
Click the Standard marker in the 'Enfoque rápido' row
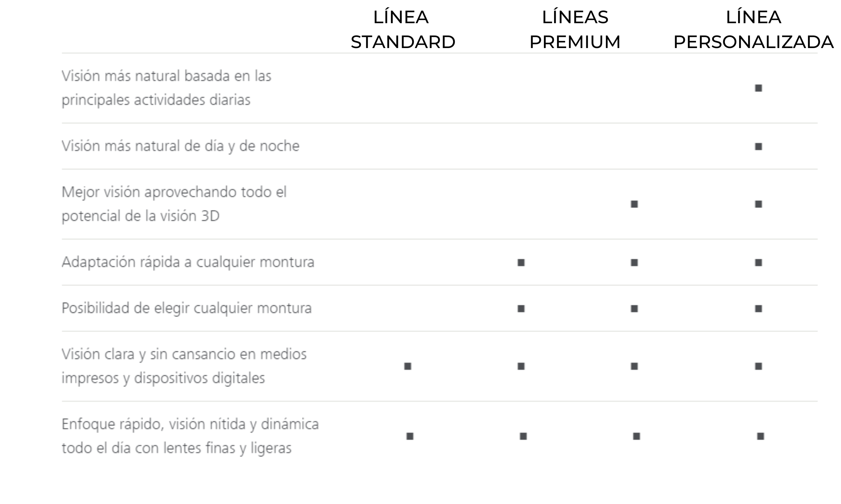(410, 436)
